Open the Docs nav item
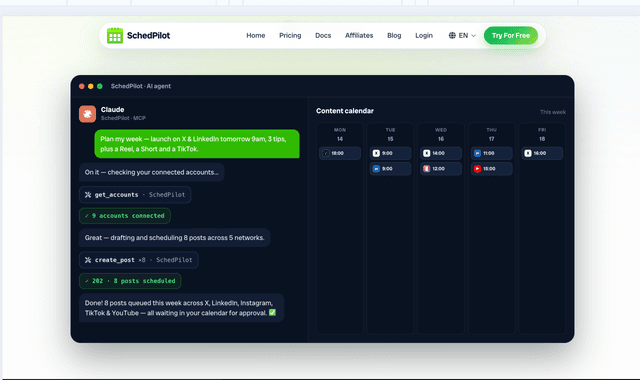This screenshot has width=640, height=380. tap(323, 36)
